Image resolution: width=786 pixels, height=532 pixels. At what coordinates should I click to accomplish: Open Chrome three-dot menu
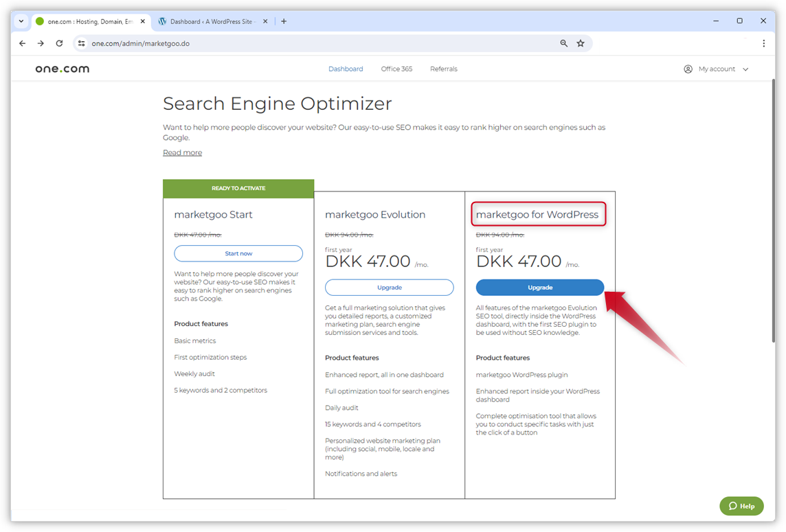pos(763,43)
